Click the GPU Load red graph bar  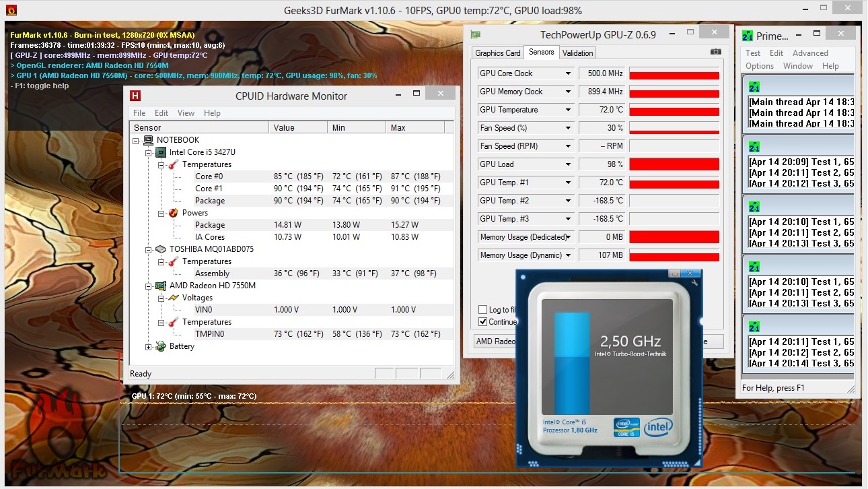[674, 164]
